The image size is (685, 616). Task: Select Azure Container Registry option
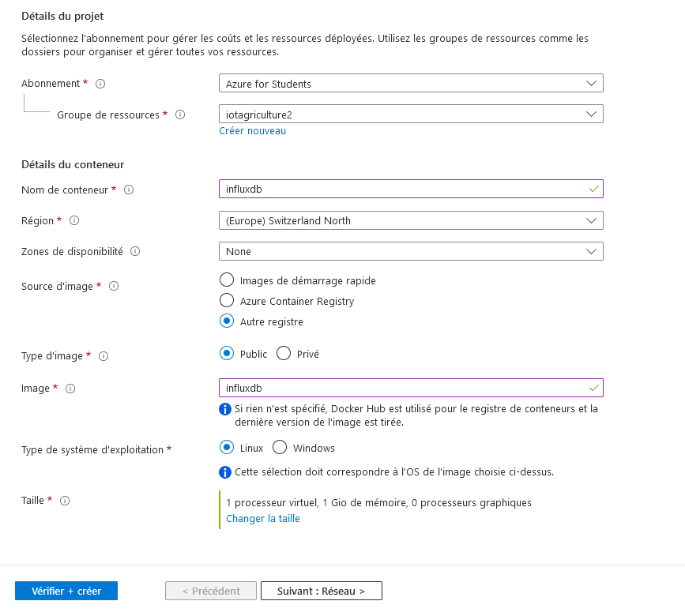pyautogui.click(x=227, y=300)
